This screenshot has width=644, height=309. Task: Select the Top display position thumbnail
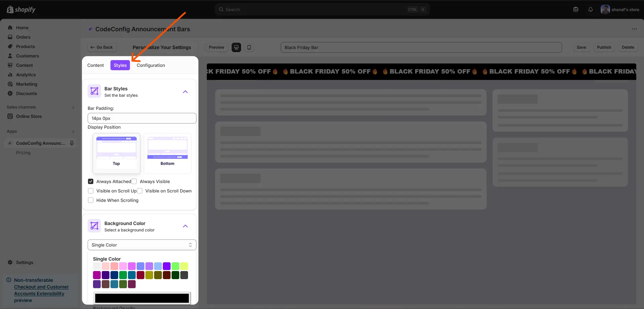117,153
